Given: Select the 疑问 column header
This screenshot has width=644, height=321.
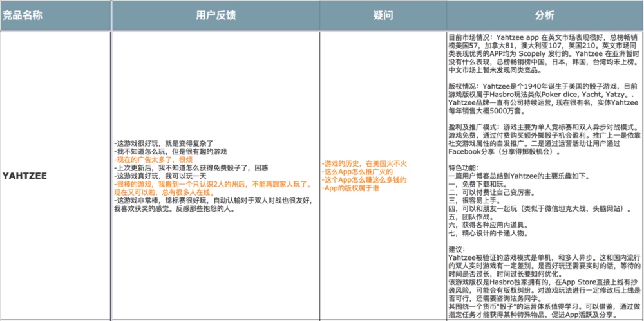Looking at the screenshot, I should 383,15.
